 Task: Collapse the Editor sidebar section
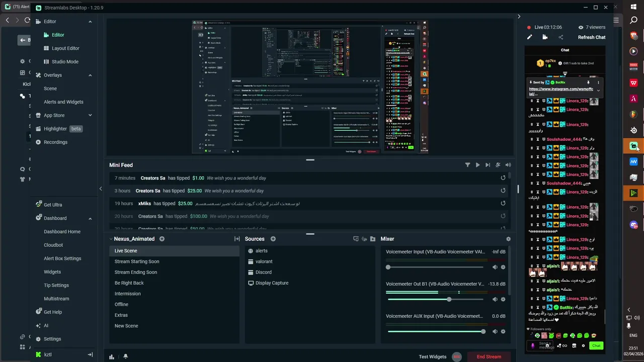(x=90, y=22)
